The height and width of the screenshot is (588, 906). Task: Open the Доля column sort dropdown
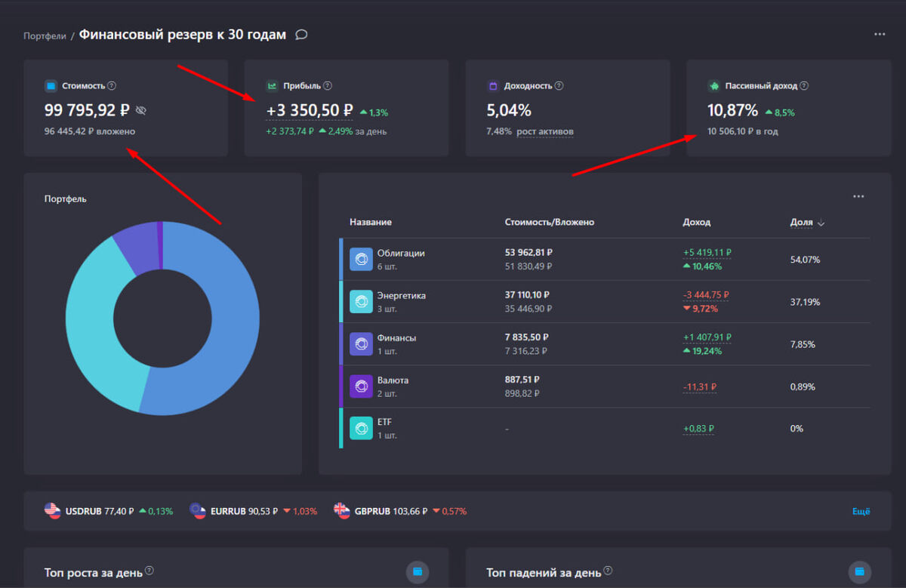[820, 223]
